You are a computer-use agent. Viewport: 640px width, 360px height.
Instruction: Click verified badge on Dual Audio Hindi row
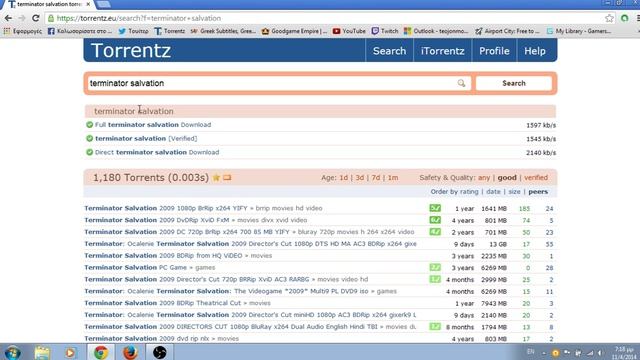tap(435, 327)
